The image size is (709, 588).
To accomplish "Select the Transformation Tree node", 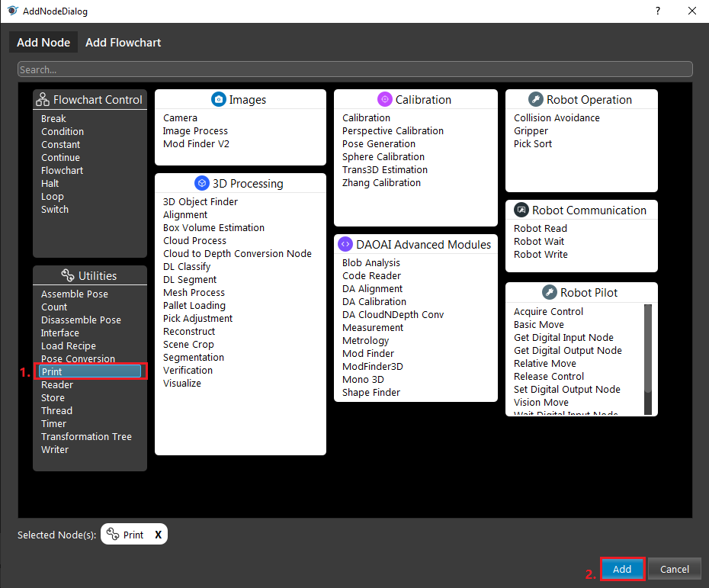I will coord(86,436).
